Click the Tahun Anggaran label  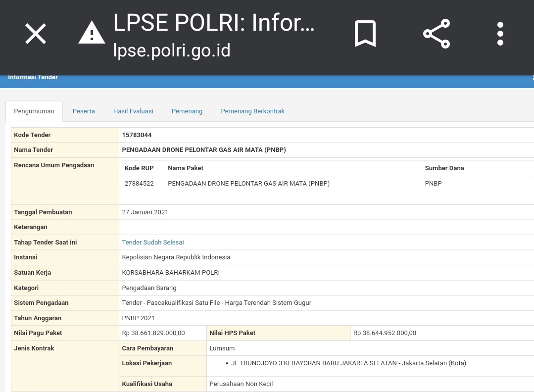[x=38, y=318]
